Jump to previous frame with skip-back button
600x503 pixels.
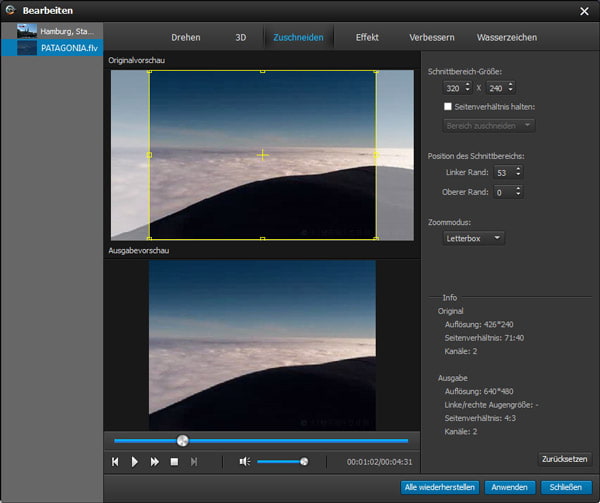pyautogui.click(x=116, y=461)
